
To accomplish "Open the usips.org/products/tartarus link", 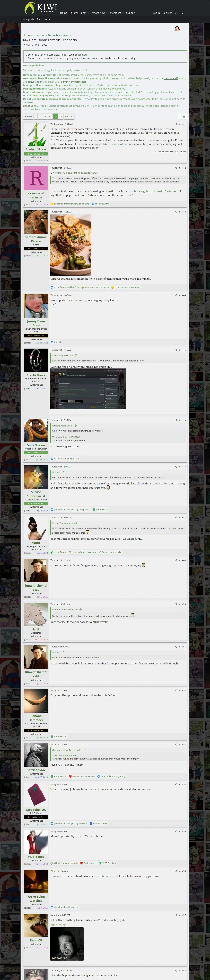I will coord(77,173).
